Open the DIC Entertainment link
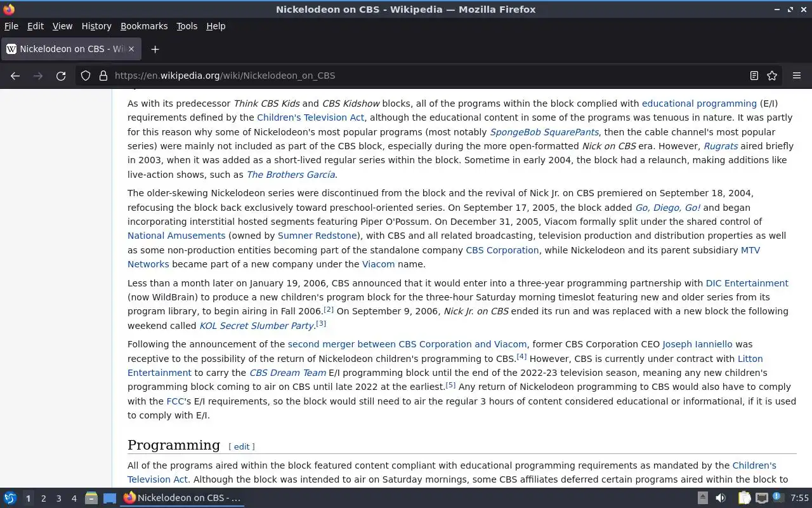Screen dimensions: 812x508 point(747,283)
